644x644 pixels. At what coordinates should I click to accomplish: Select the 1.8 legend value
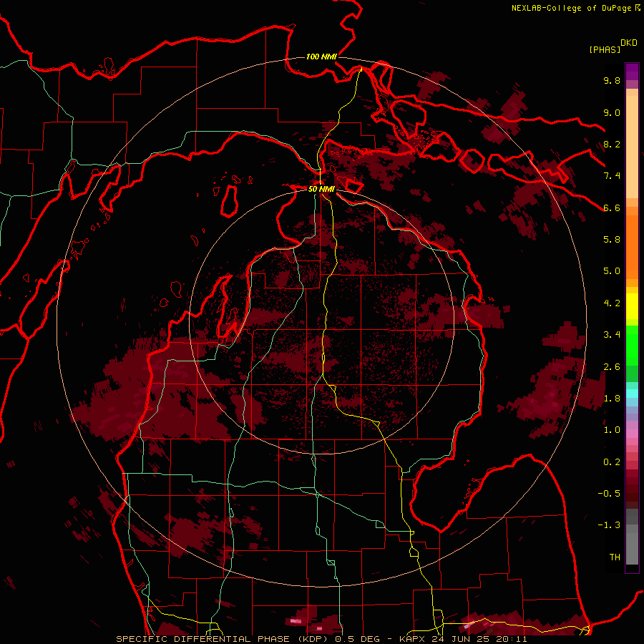[x=612, y=399]
